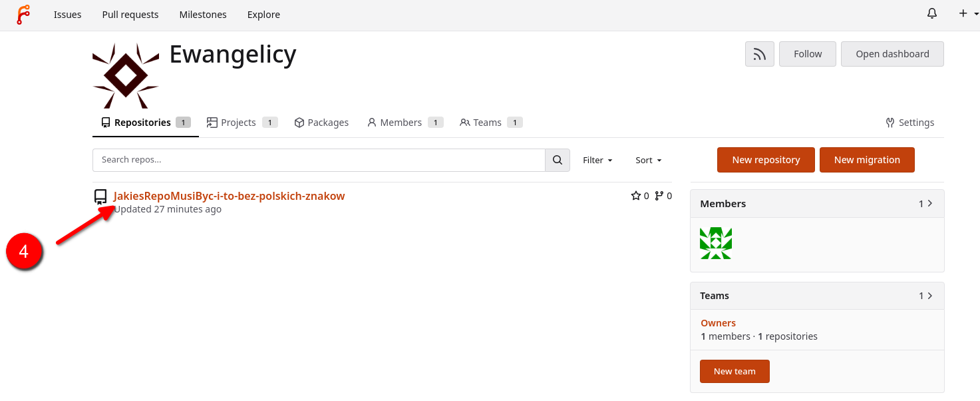980x401 pixels.
Task: Click the RSS feed icon button
Action: 759,54
